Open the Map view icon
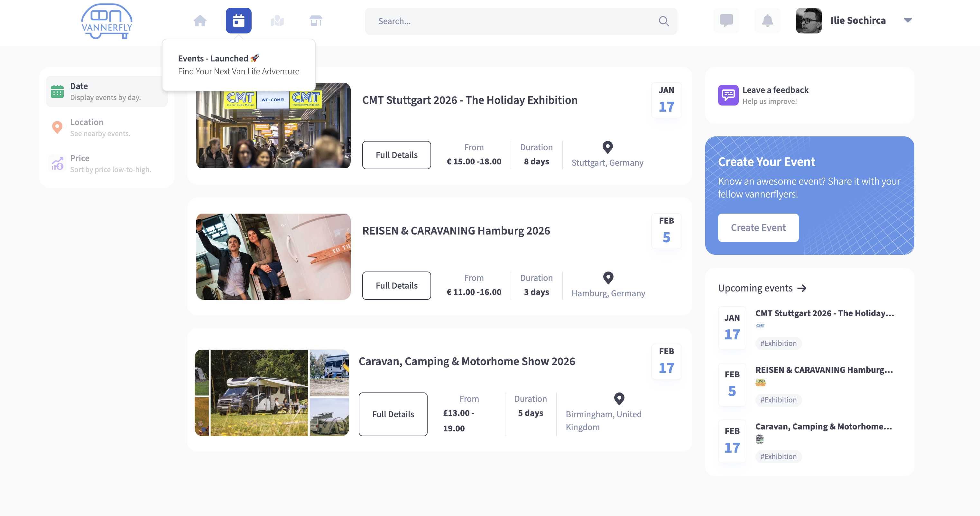 tap(277, 21)
